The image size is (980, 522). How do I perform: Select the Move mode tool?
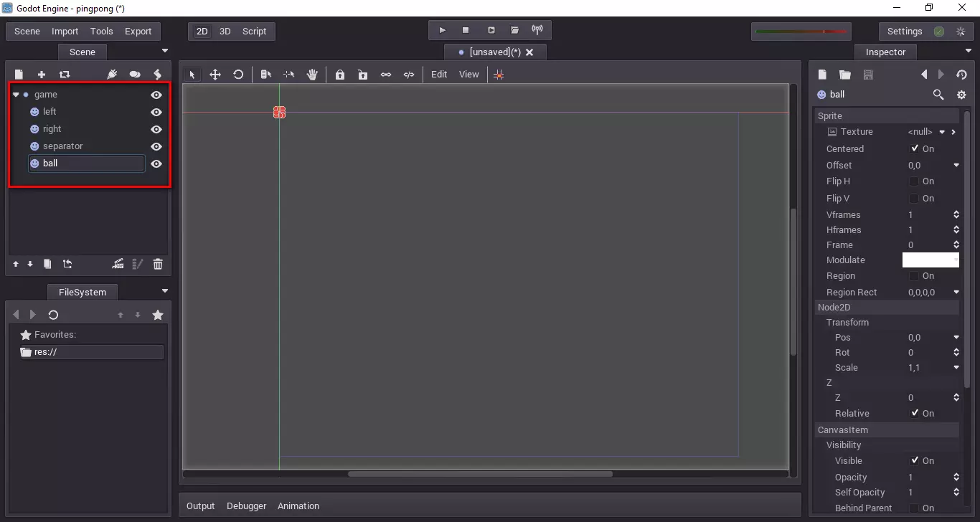(215, 75)
